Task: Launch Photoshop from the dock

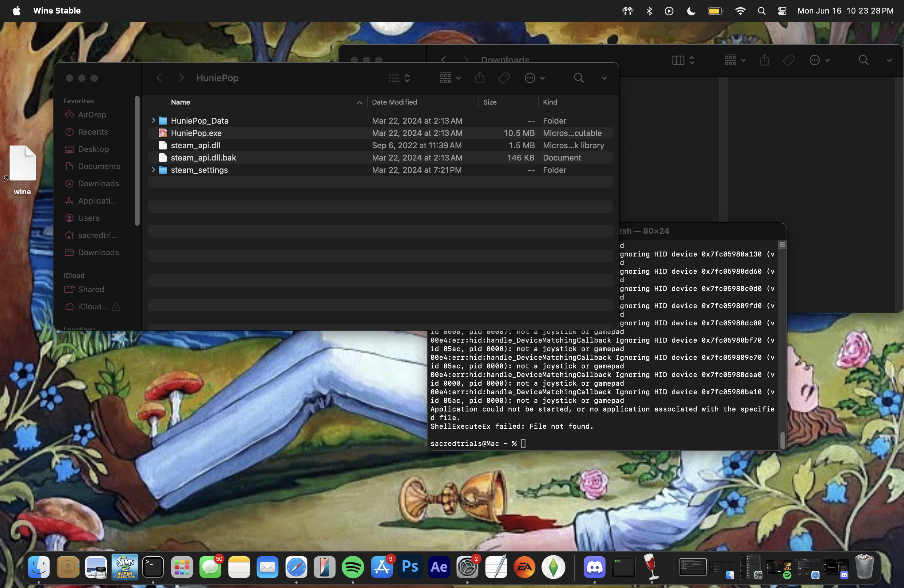Action: tap(410, 567)
